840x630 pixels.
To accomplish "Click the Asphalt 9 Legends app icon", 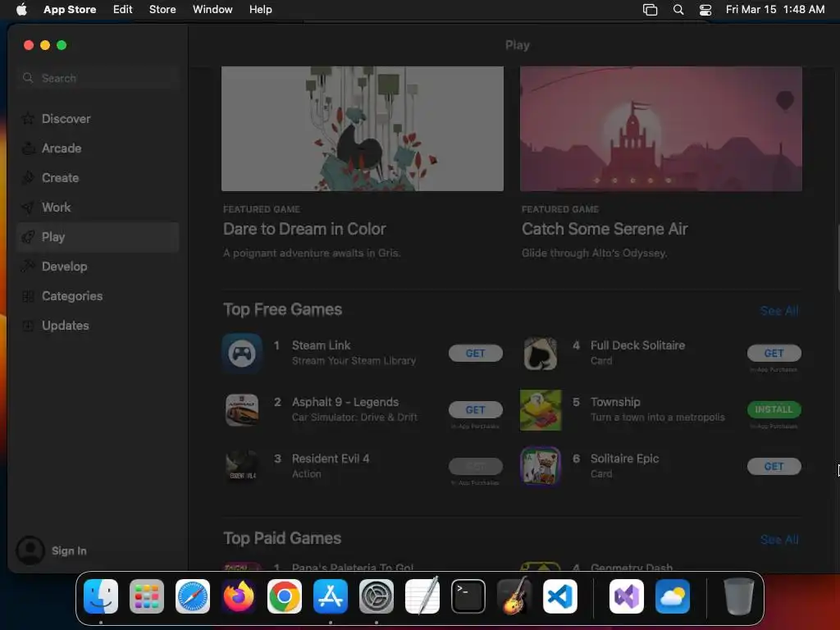I will click(x=242, y=410).
